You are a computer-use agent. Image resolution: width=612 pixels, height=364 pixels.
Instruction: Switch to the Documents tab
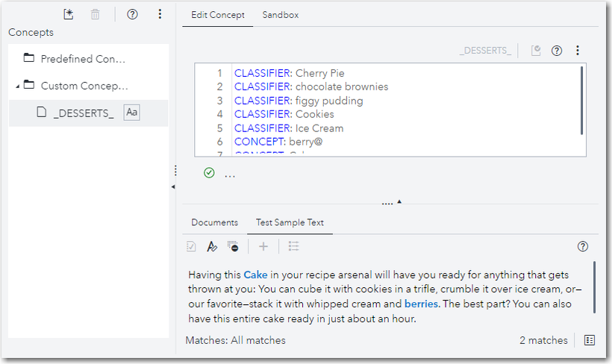coord(214,222)
